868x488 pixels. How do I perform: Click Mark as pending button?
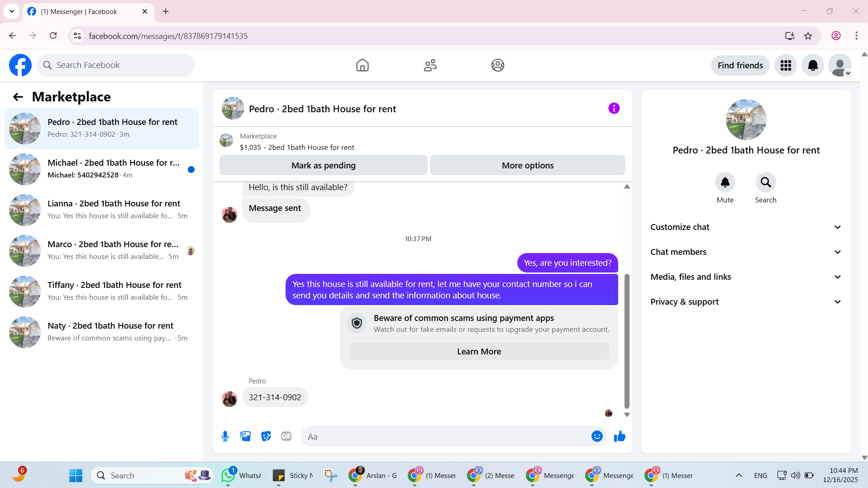(324, 165)
